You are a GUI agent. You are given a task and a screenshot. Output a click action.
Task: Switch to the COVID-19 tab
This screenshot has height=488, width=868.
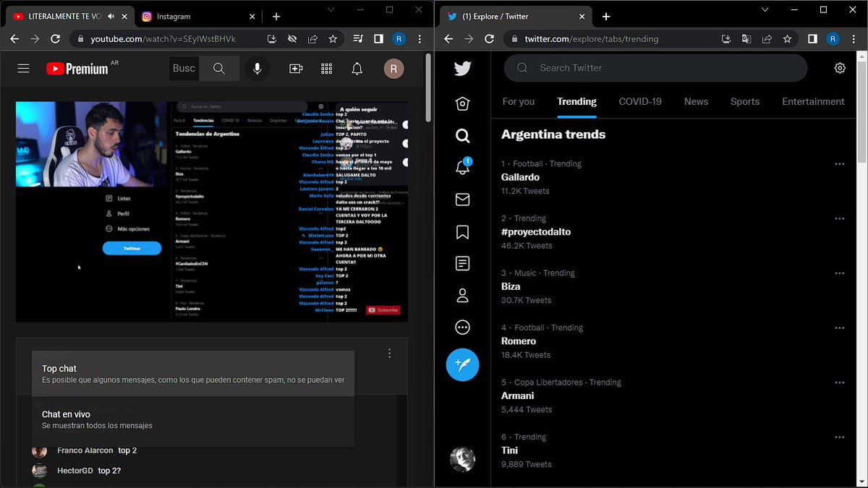[640, 102]
